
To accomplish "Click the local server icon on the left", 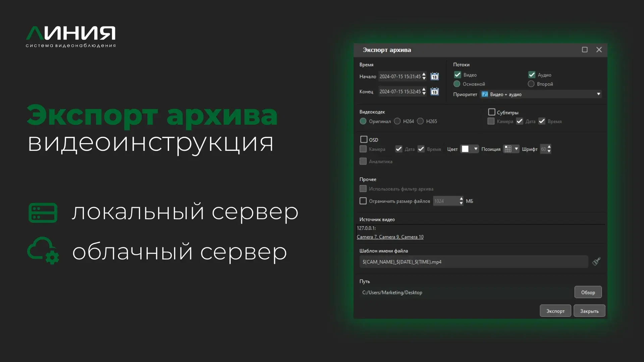I will coord(43,213).
